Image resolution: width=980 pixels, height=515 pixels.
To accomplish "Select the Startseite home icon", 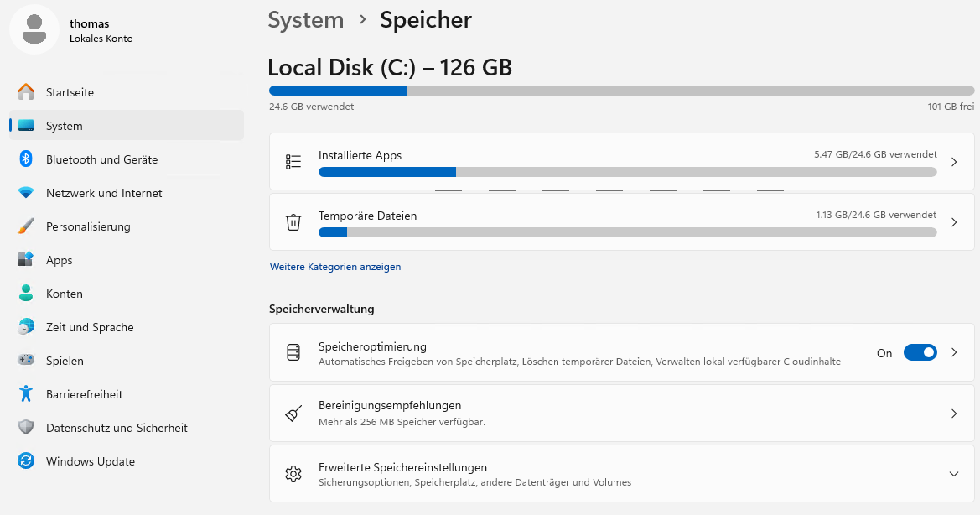I will coord(26,92).
